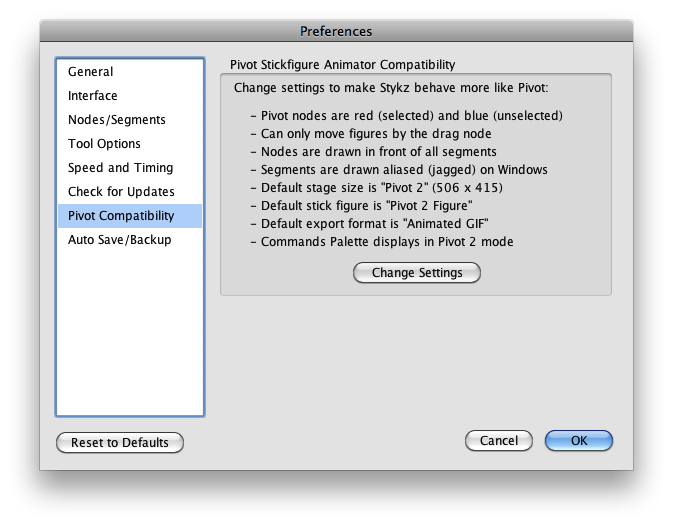
Task: Click the 'Pivot nodes are red (selected)' line
Action: point(407,116)
